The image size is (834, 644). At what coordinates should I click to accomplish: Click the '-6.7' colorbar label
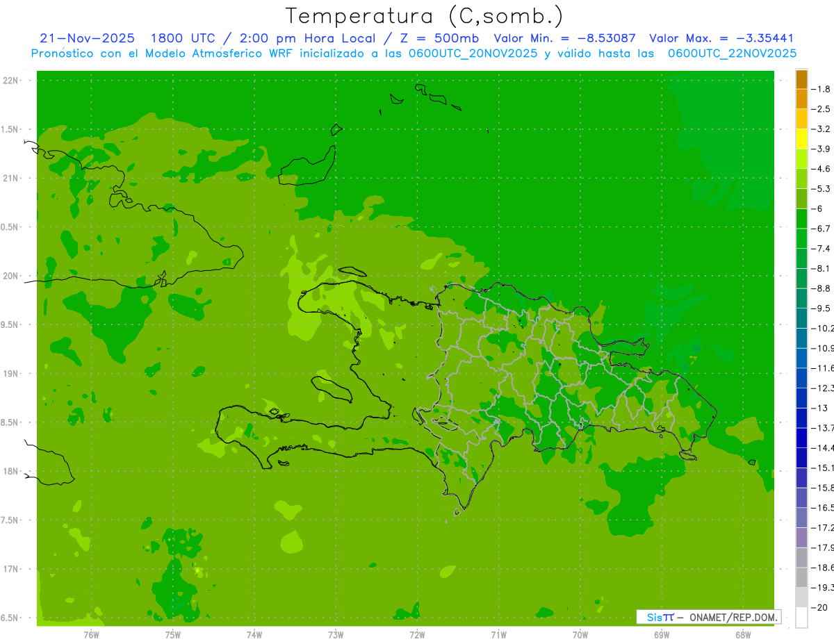tap(821, 229)
